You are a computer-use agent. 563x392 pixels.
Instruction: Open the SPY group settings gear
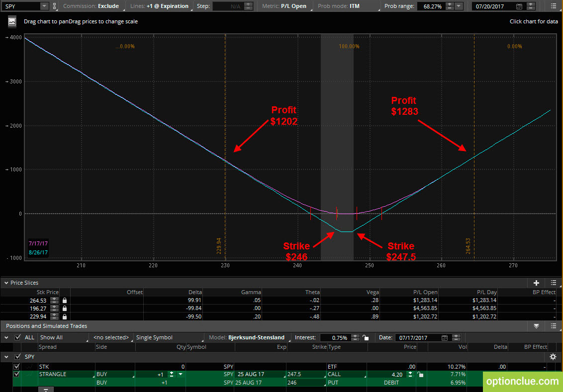click(x=553, y=357)
